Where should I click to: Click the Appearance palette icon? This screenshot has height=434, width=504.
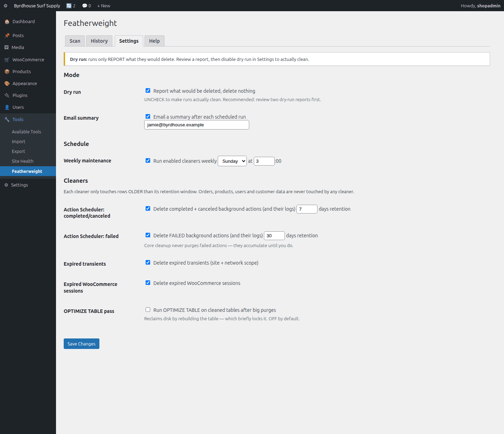[7, 84]
